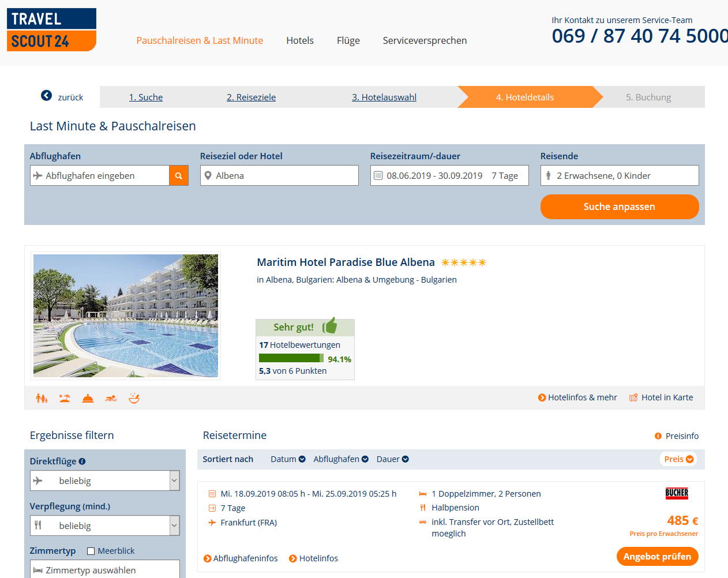The width and height of the screenshot is (728, 578).
Task: Sort results by Datum
Action: click(288, 459)
